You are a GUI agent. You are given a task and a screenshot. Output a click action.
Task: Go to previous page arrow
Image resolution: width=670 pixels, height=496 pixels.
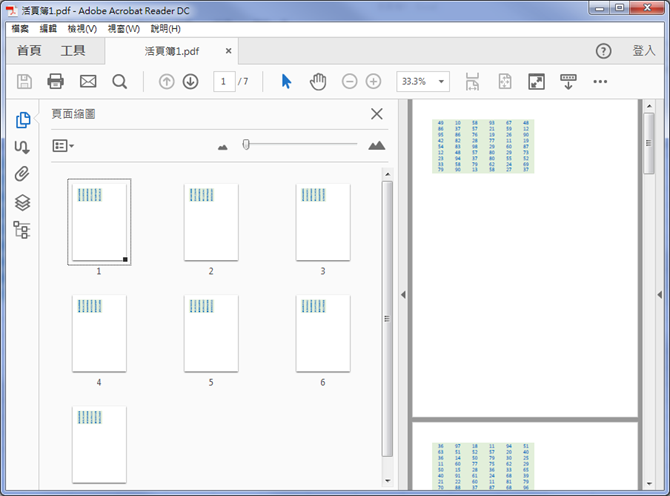coord(167,81)
